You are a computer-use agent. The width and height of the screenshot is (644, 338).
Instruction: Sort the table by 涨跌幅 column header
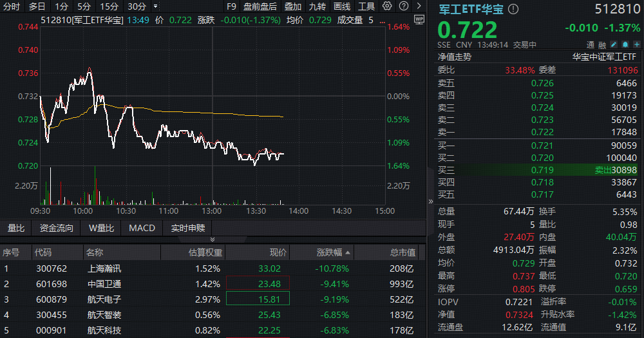[x=333, y=252]
